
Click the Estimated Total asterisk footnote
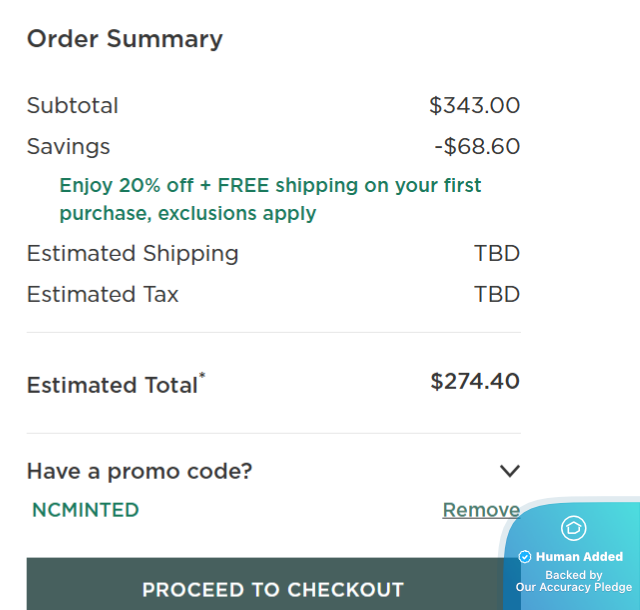(x=202, y=376)
